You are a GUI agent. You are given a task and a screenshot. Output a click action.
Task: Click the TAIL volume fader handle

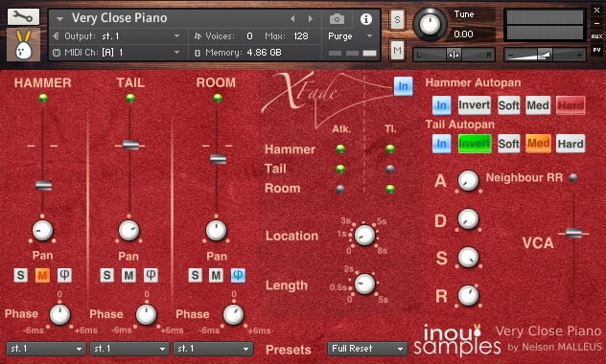(130, 146)
